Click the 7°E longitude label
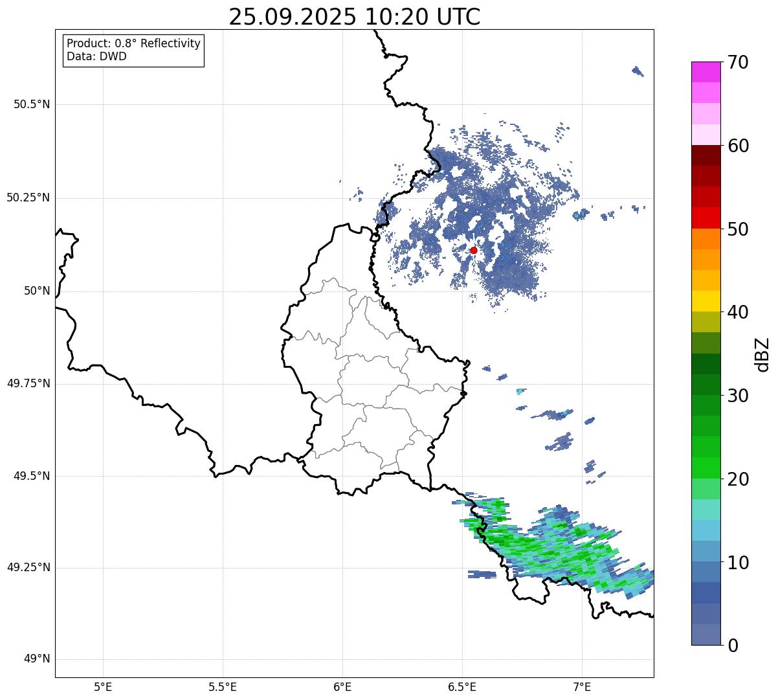Image resolution: width=778 pixels, height=700 pixels. click(x=582, y=687)
